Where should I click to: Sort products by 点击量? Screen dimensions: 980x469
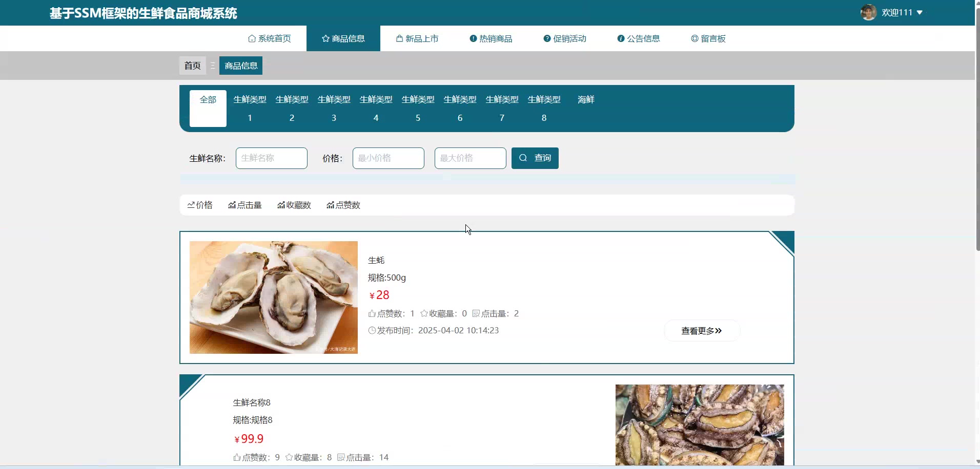[x=245, y=205]
